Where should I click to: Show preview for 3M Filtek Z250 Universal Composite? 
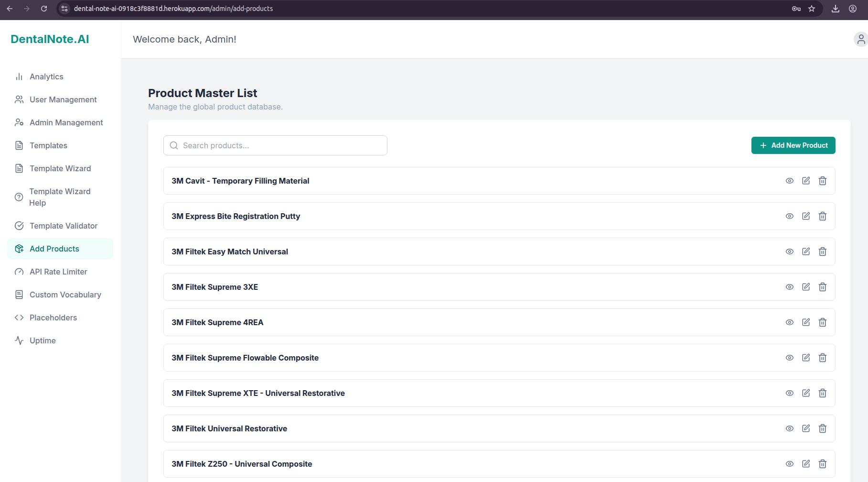[789, 464]
